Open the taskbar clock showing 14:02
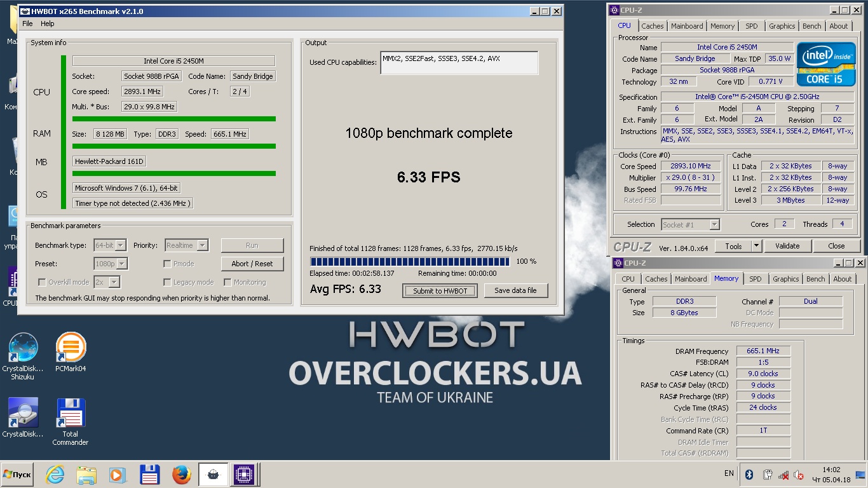This screenshot has width=868, height=488. click(x=831, y=475)
